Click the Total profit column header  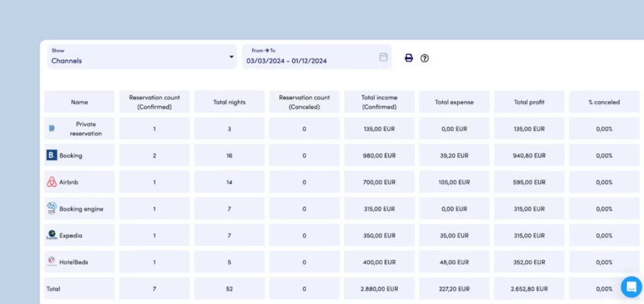529,102
